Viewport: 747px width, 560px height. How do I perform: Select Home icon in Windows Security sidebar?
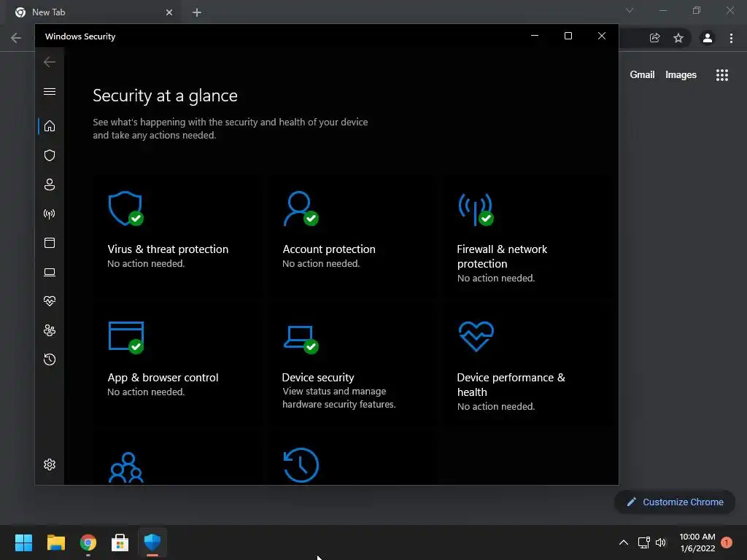[x=50, y=126]
